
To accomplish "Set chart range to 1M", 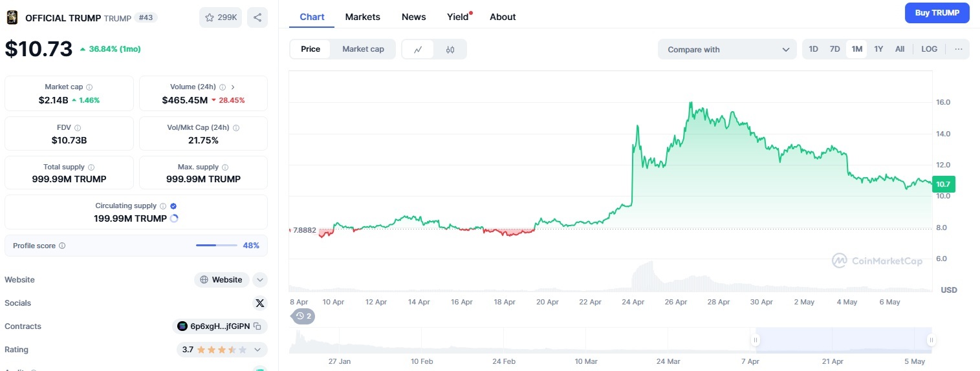I will 857,49.
